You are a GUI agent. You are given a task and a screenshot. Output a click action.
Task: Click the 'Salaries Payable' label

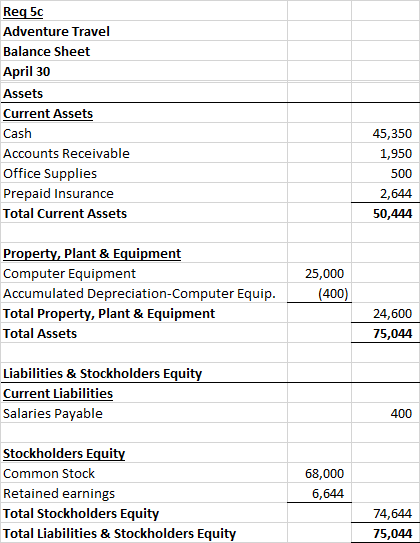53,413
